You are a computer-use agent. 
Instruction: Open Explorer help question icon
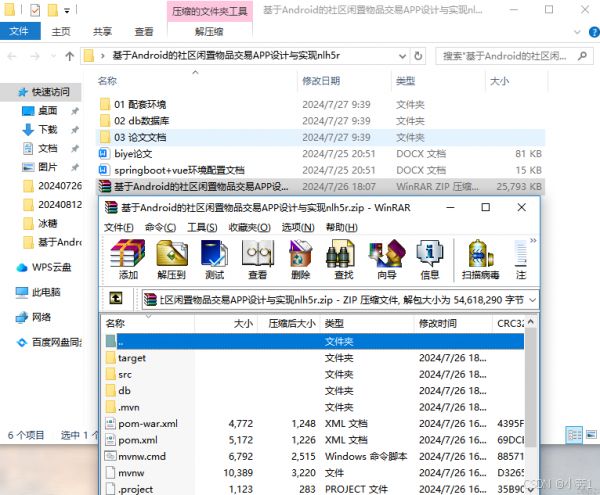point(594,32)
